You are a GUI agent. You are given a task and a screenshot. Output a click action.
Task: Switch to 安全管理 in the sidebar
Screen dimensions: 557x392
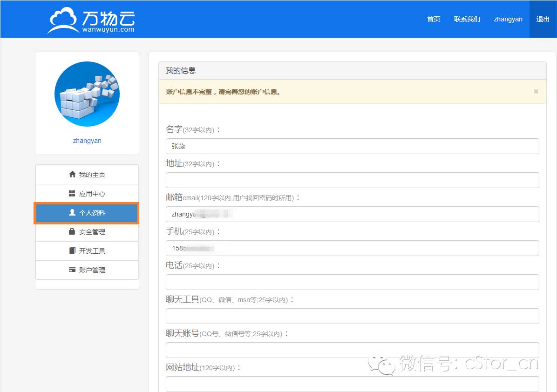92,232
